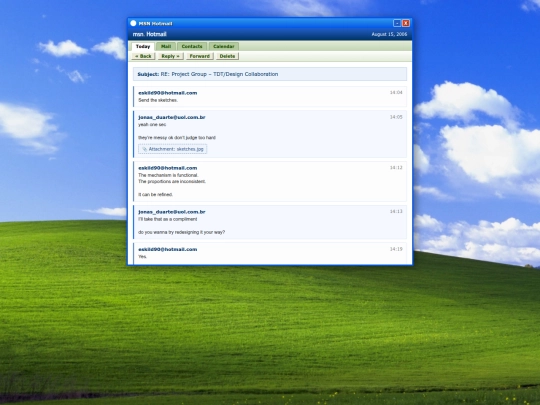Viewport: 540px width, 405px height.
Task: Click the msn. Hotmail logo header
Action: point(149,34)
